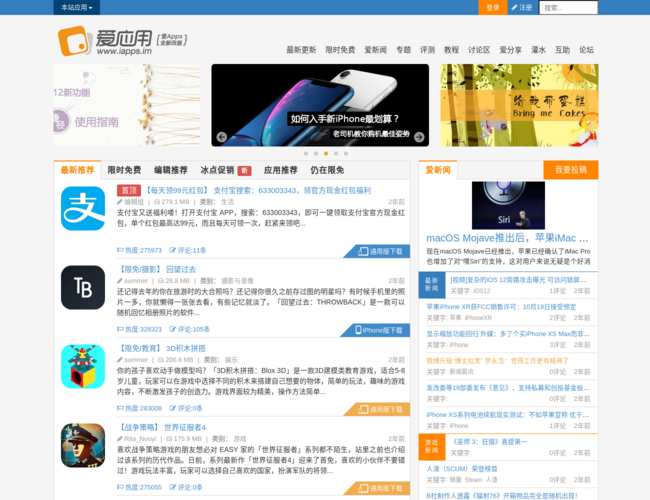Click the 回望过去 TB app icon
The image size is (650, 500).
click(83, 287)
